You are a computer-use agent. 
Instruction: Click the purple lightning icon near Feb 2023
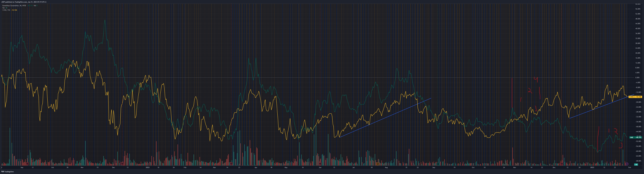click(627, 164)
